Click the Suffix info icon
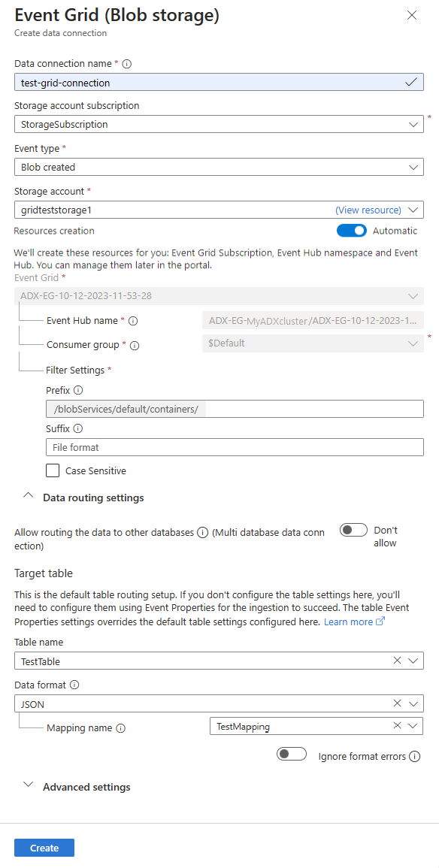Image resolution: width=439 pixels, height=868 pixels. 78,428
